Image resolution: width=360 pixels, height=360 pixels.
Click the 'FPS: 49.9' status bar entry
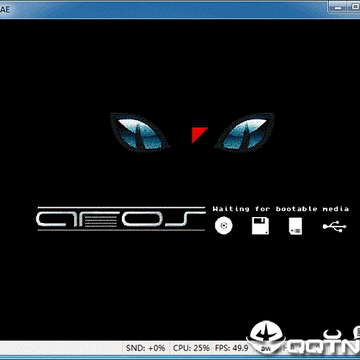232,348
